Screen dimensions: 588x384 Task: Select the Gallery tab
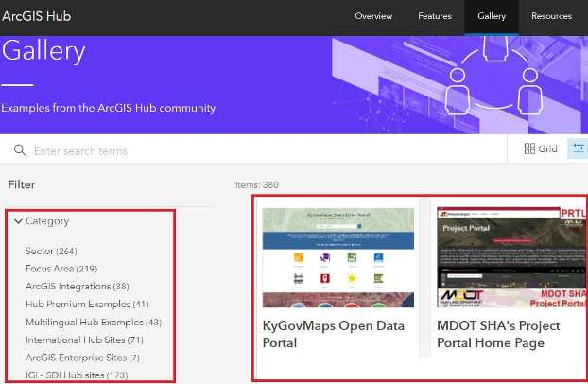pyautogui.click(x=492, y=16)
